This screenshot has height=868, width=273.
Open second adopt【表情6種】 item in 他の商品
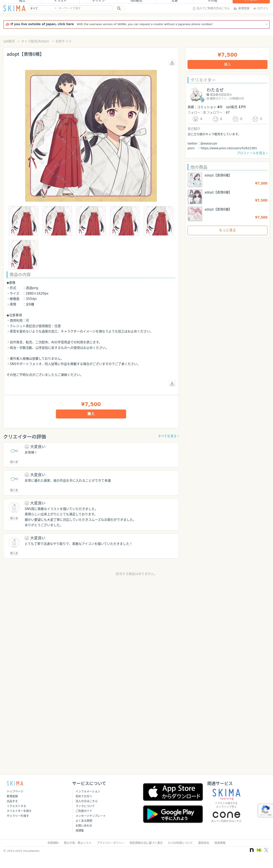coord(227,197)
